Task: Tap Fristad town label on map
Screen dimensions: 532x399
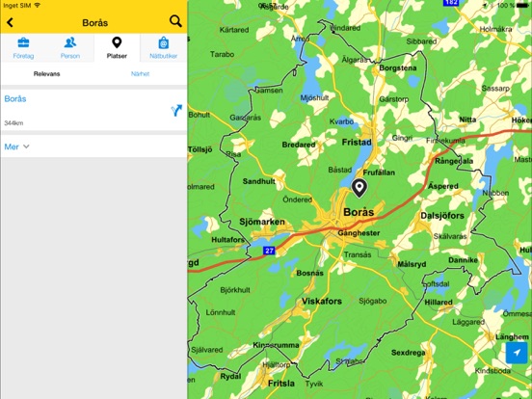Action: [x=357, y=143]
